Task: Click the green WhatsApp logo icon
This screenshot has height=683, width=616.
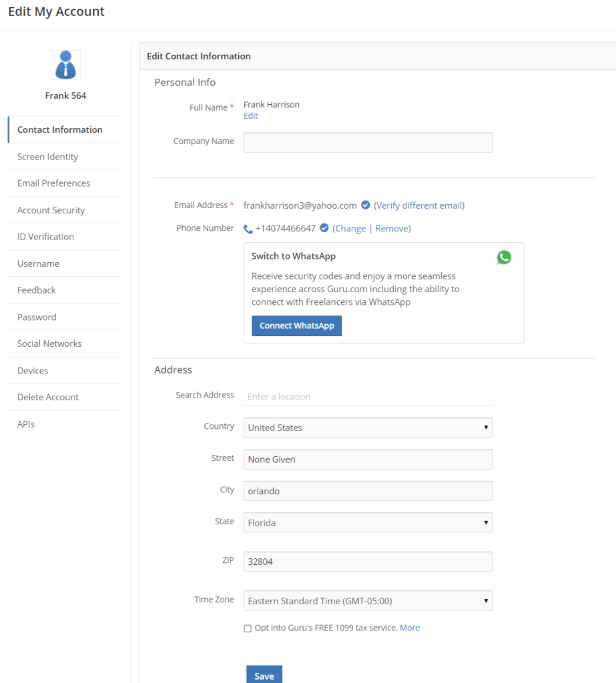Action: pos(504,257)
